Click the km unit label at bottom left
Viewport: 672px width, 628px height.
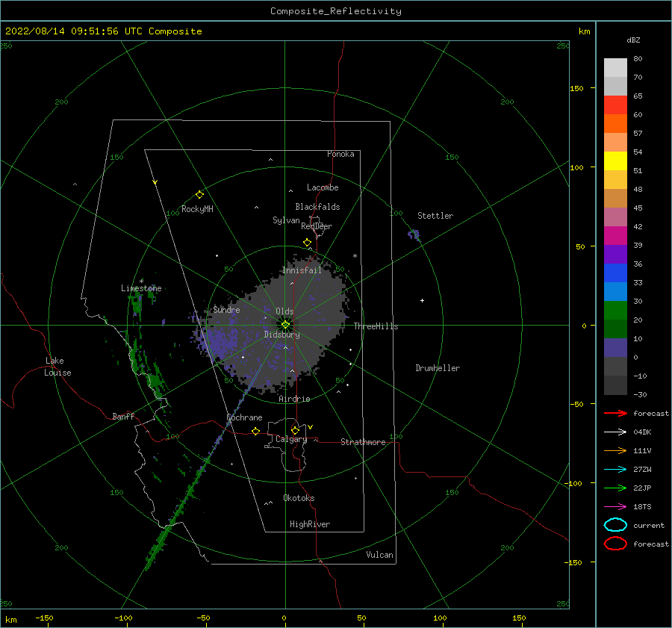tap(10, 620)
